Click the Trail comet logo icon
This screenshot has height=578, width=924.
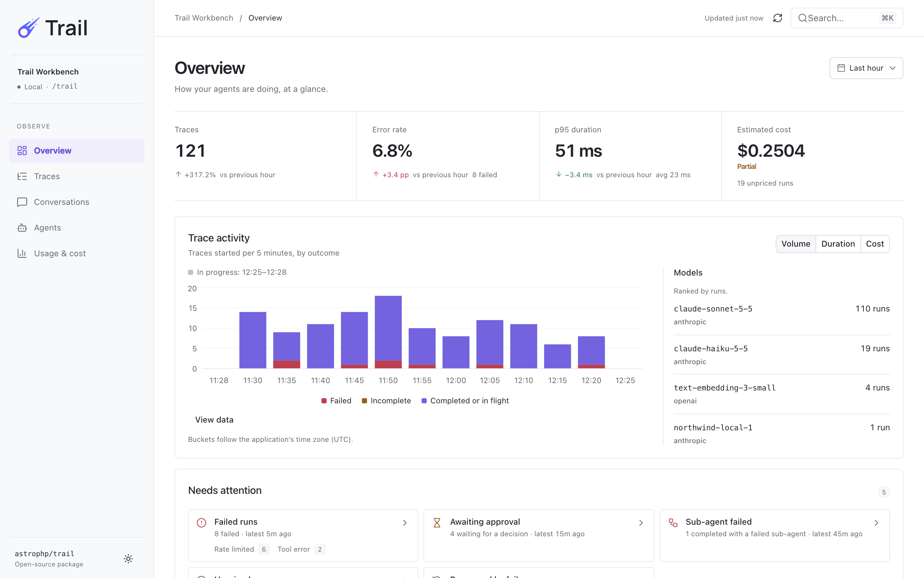[29, 28]
